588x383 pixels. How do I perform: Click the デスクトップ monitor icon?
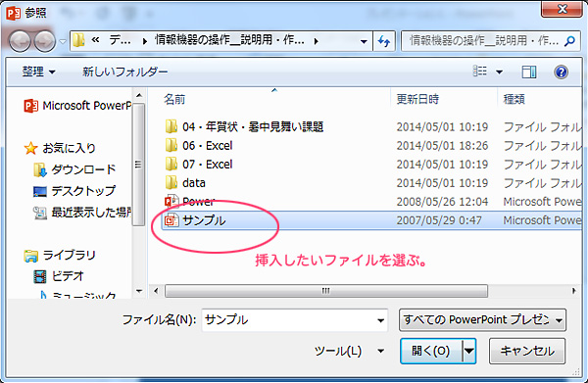40,192
